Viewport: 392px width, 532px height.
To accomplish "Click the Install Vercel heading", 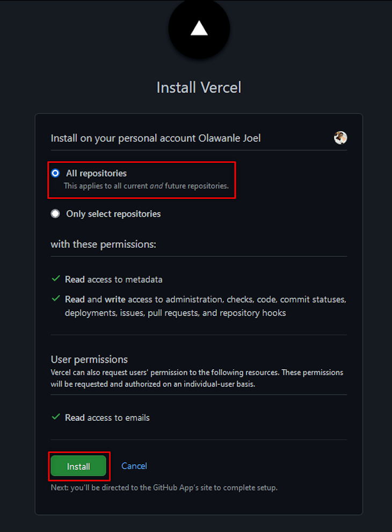I will pyautogui.click(x=199, y=87).
